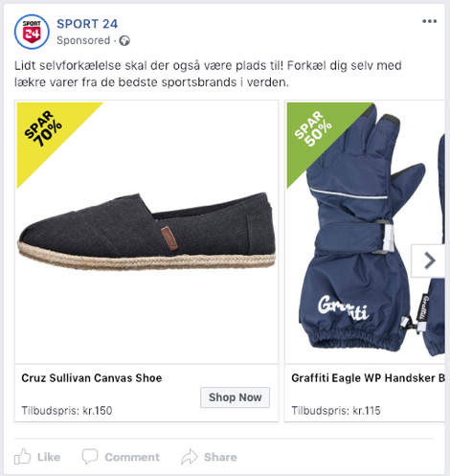Open the Cruz Sullivan Canvas Shoe title
The height and width of the screenshot is (476, 450).
pyautogui.click(x=92, y=378)
